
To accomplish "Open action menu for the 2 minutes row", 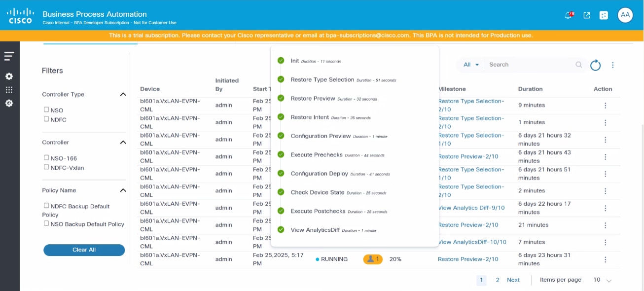I will 605,191.
